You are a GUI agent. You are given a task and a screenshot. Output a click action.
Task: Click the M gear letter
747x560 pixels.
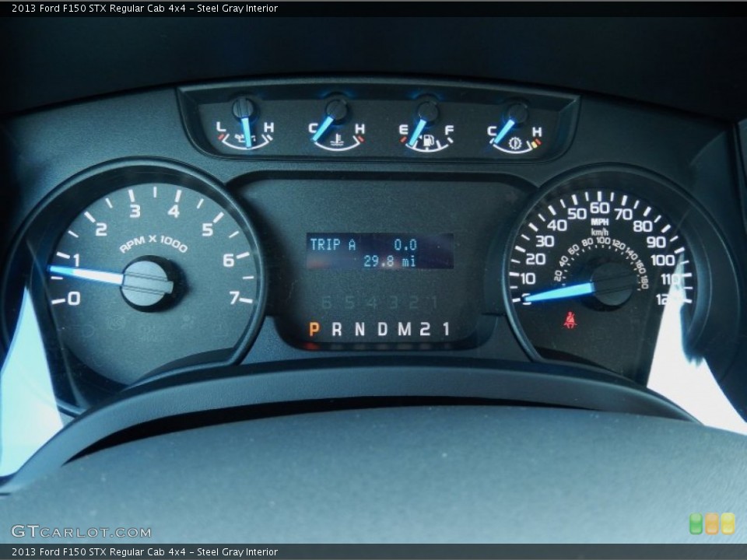click(x=405, y=329)
